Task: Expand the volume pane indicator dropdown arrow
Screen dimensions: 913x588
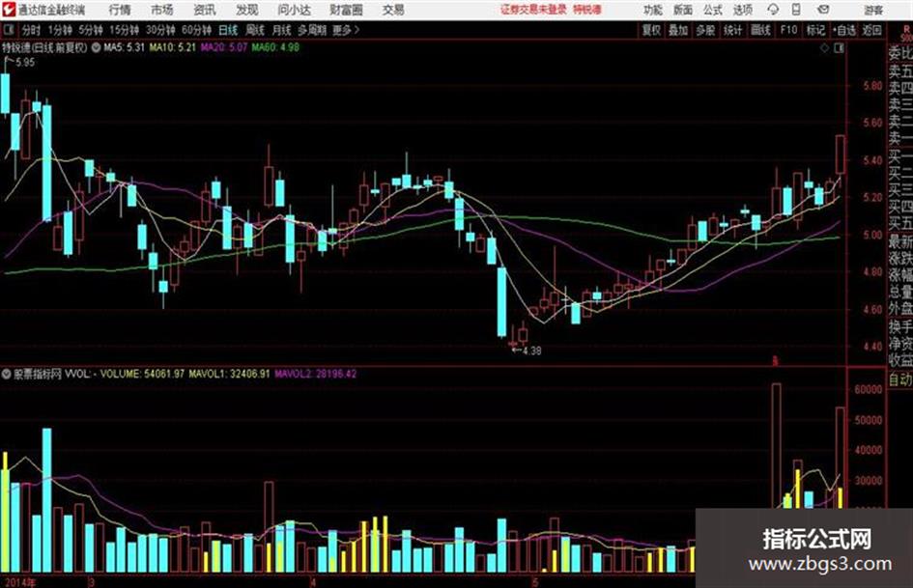Action: (x=7, y=374)
